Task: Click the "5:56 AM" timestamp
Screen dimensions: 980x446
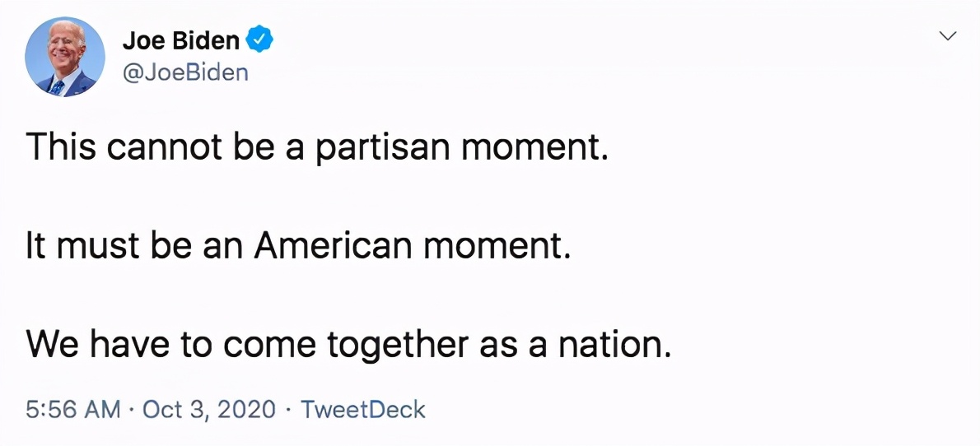Action: (x=73, y=409)
